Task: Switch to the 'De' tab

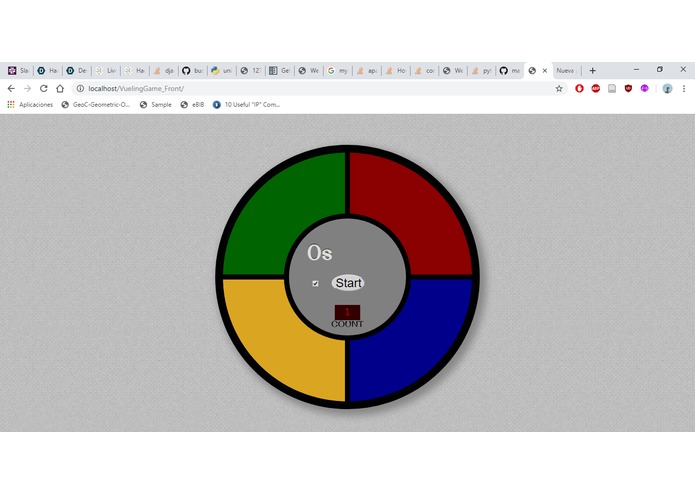Action: (76, 70)
